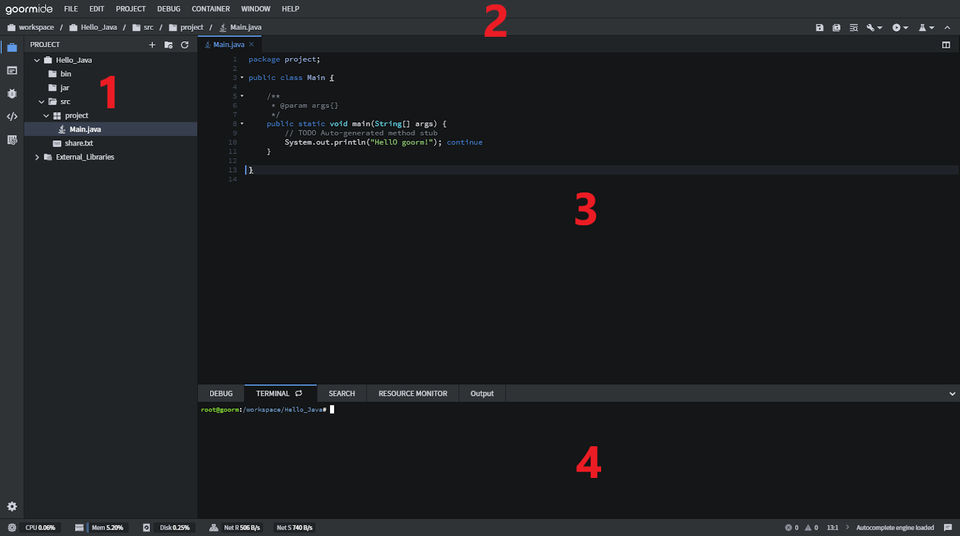Image resolution: width=960 pixels, height=536 pixels.
Task: Expand the External_Libraries tree node
Action: click(x=37, y=157)
